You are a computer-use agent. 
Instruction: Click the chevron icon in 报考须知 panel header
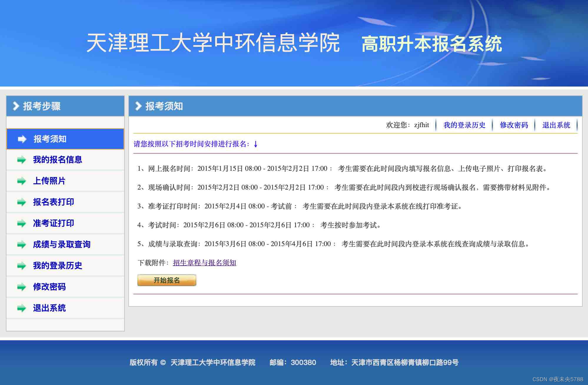138,106
